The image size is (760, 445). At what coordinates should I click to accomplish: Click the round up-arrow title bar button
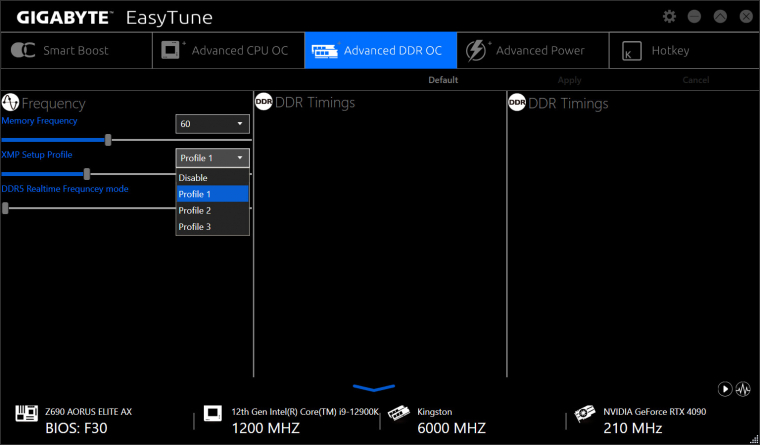click(720, 16)
